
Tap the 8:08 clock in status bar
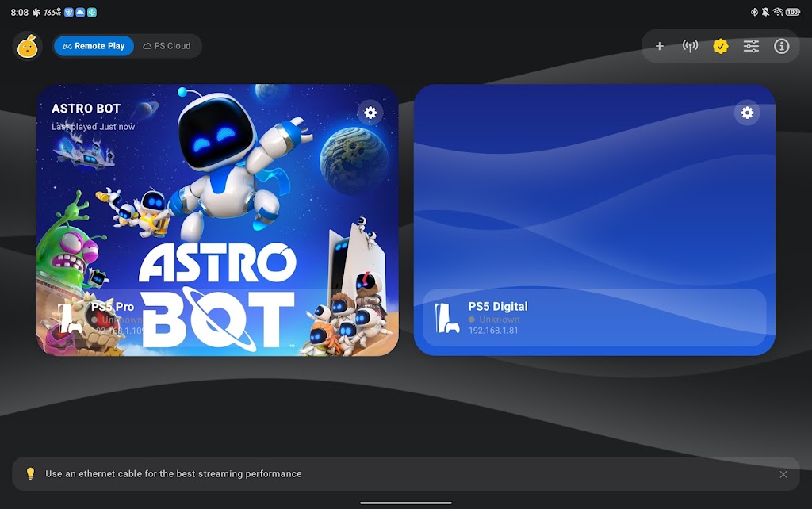pyautogui.click(x=19, y=12)
